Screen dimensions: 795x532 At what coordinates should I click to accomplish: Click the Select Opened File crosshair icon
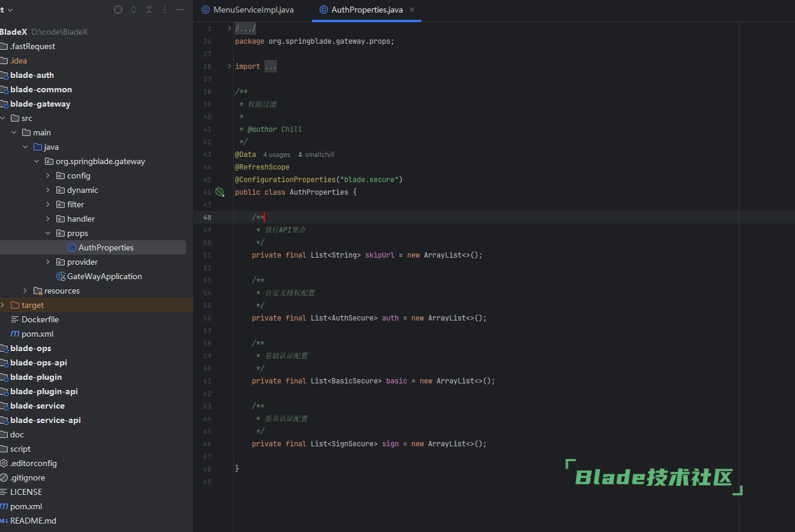pyautogui.click(x=118, y=10)
